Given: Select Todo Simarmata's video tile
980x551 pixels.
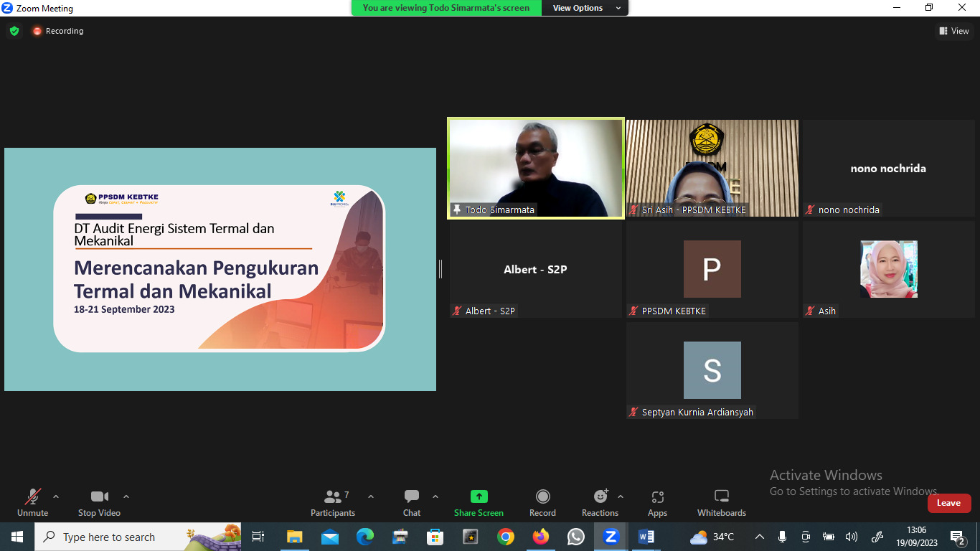Looking at the screenshot, I should pyautogui.click(x=536, y=168).
